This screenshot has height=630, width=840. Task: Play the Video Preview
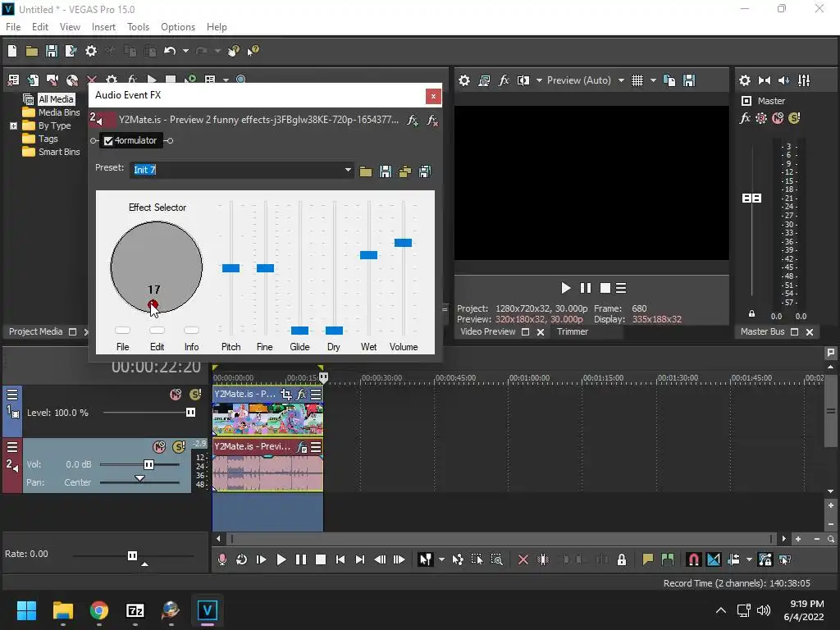565,288
